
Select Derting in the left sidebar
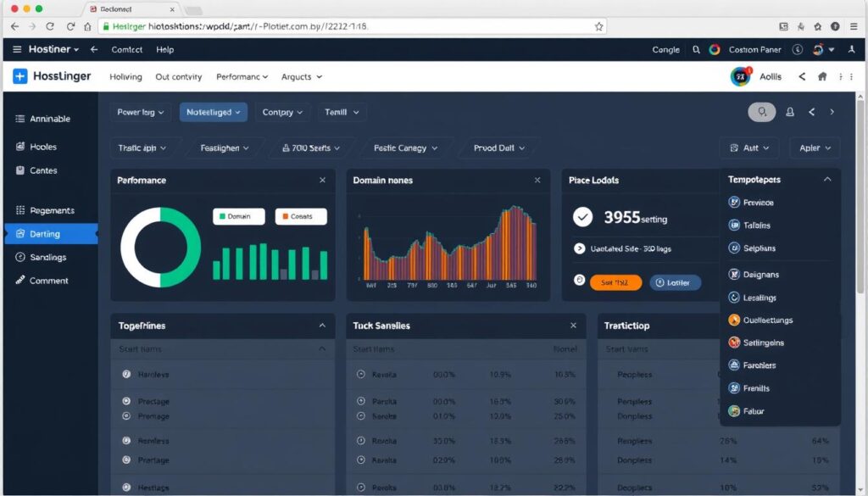point(51,234)
